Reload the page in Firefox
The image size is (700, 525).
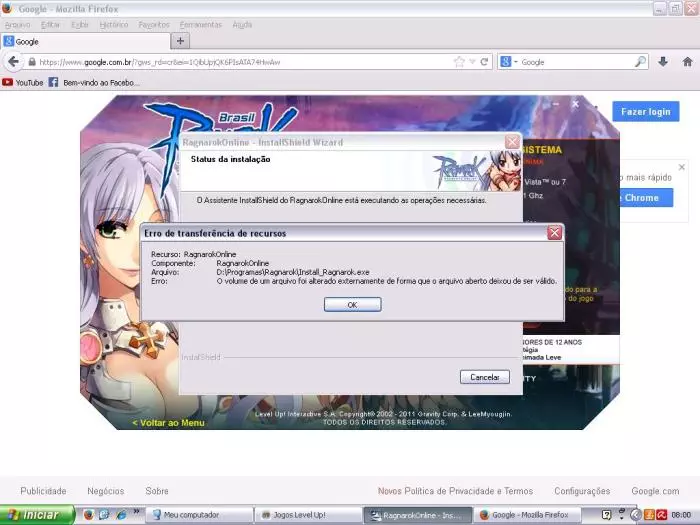point(484,62)
